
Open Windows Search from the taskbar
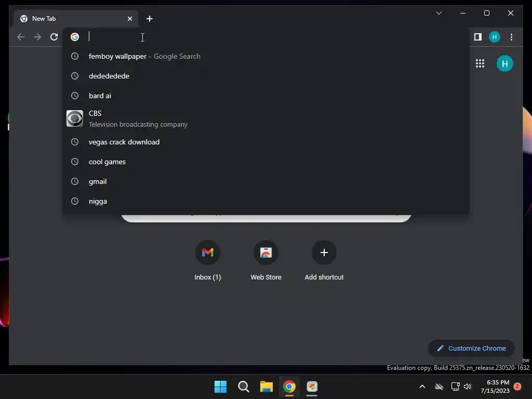click(x=244, y=387)
